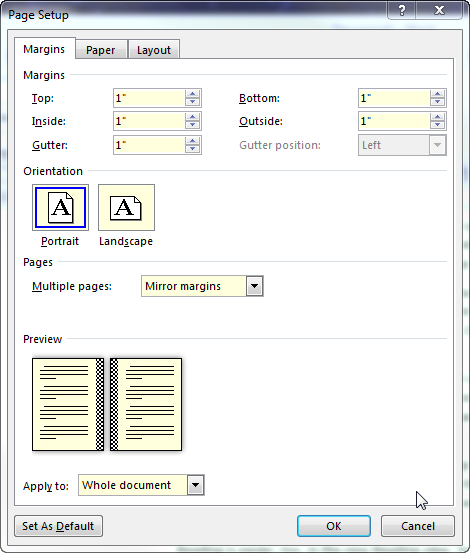Screen dimensions: 470x553
Task: Click the left preview page thumbnail
Action: [68, 404]
